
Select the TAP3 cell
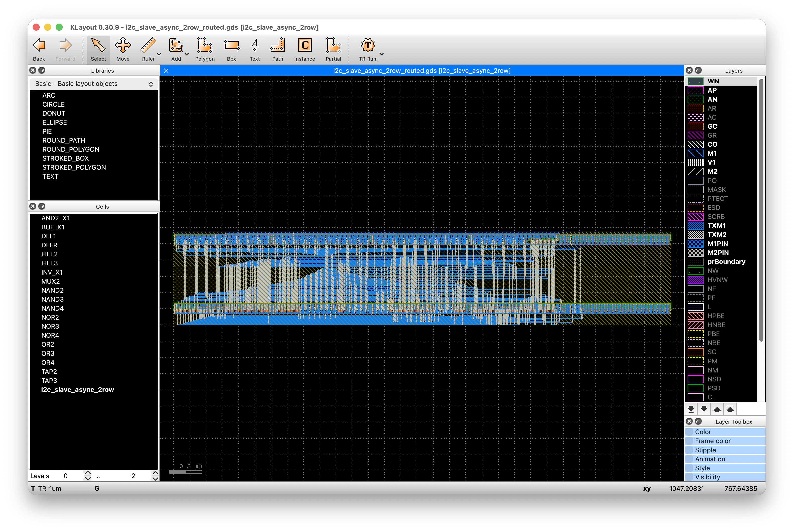click(x=49, y=380)
